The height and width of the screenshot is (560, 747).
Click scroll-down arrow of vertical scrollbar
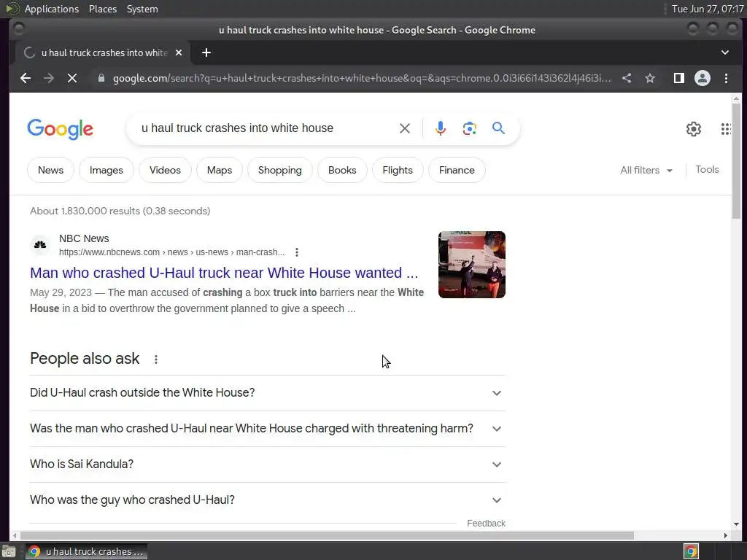[737, 524]
